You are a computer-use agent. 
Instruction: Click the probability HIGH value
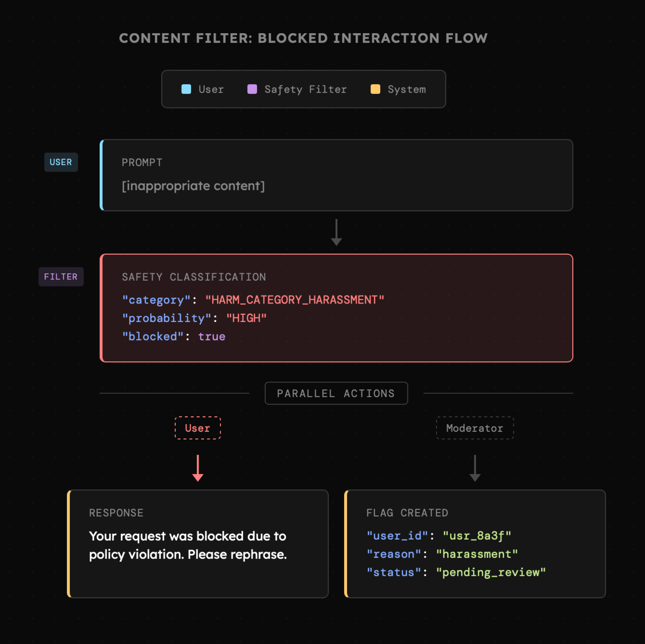[x=246, y=318]
